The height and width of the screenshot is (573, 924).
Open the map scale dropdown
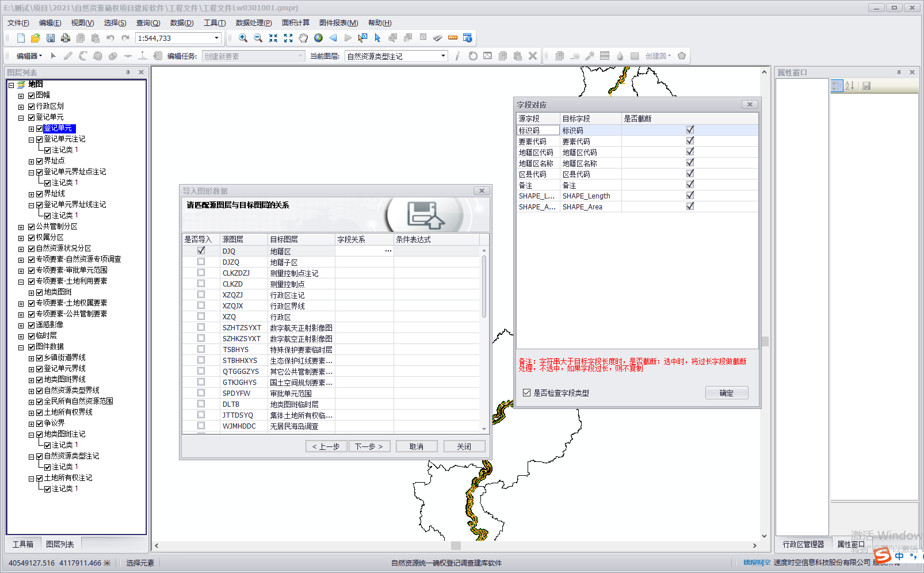216,38
